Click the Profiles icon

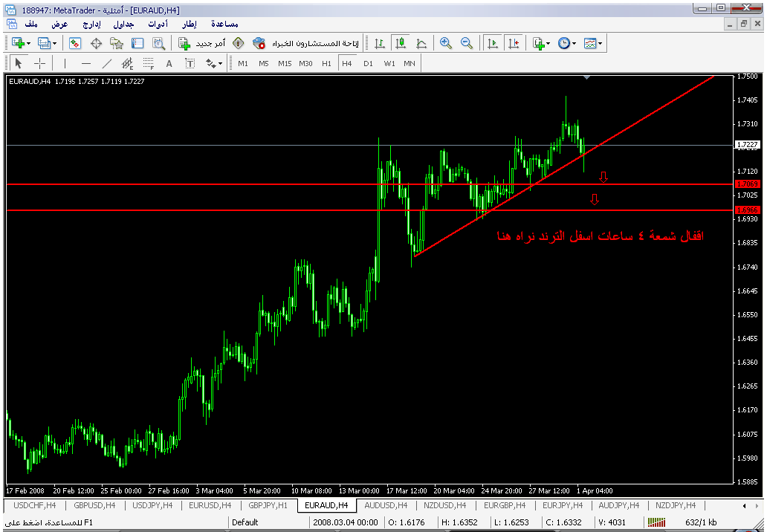(x=44, y=43)
